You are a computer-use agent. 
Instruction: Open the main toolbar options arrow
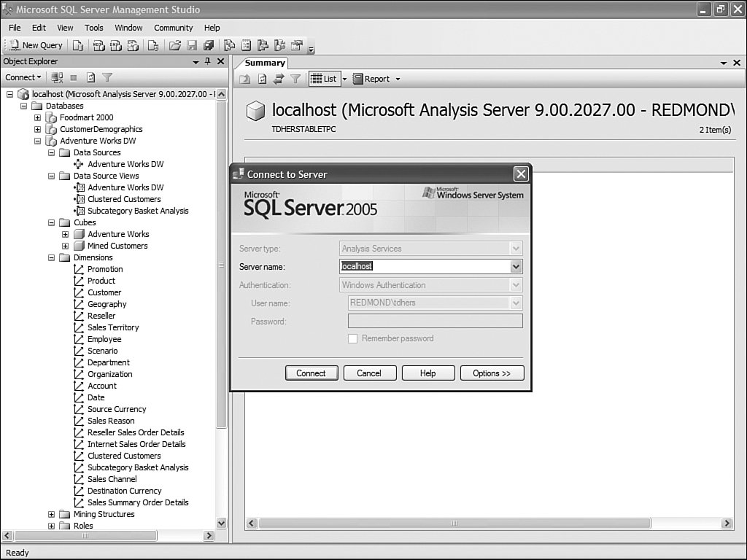[311, 48]
